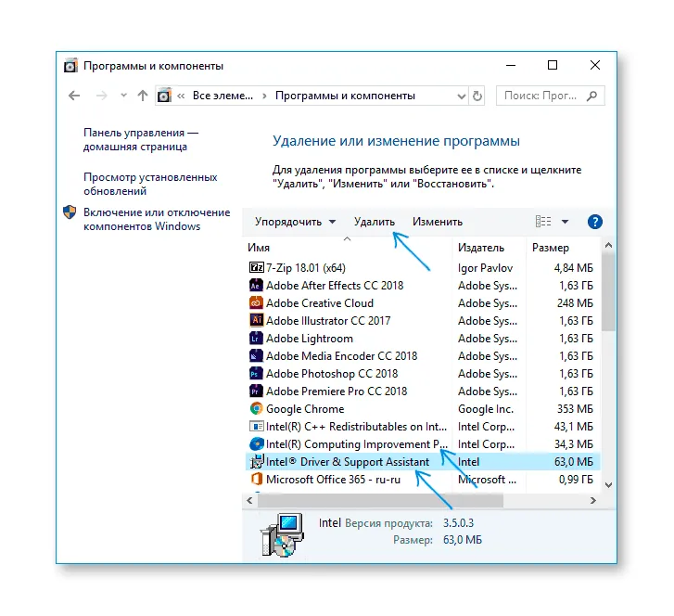Click the vertical scrollbar down arrow
674x616 pixels.
click(x=608, y=485)
